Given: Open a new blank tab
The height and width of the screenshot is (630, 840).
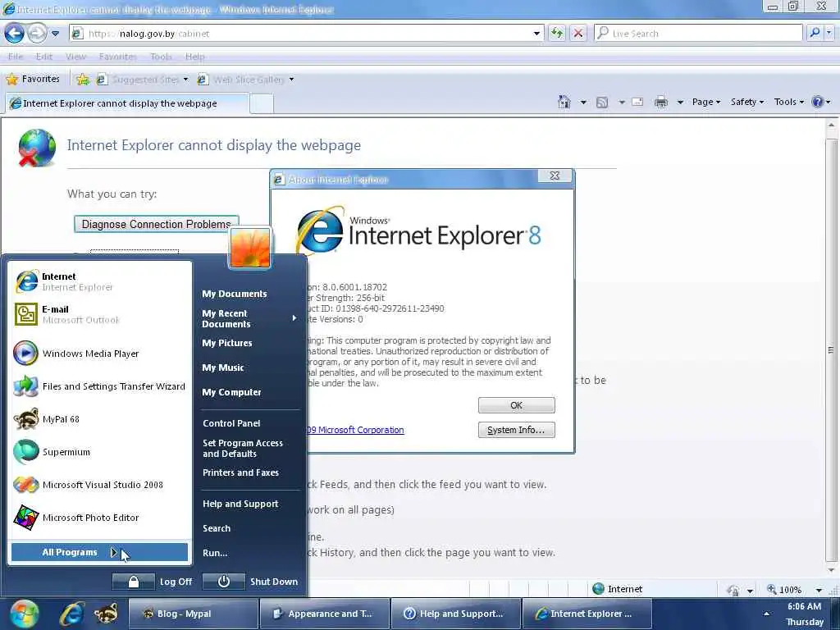Looking at the screenshot, I should (x=262, y=103).
